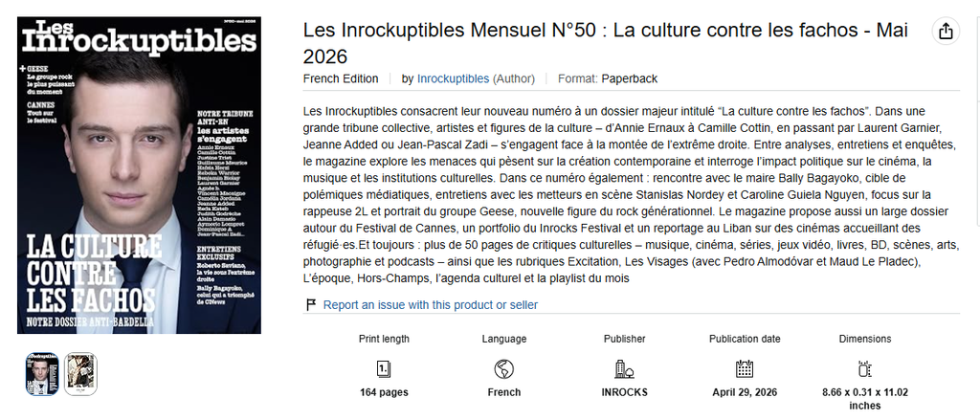The width and height of the screenshot is (980, 420).
Task: Select the second thumbnail image
Action: (80, 374)
